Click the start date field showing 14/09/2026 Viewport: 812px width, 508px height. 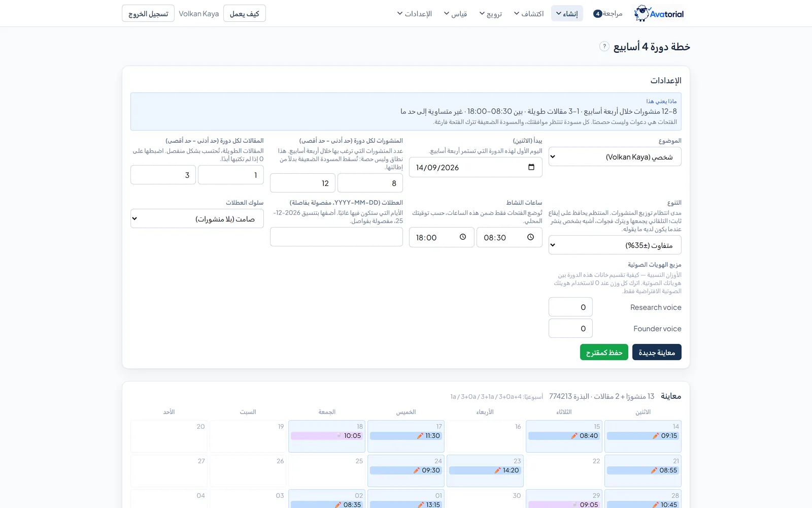tap(476, 167)
